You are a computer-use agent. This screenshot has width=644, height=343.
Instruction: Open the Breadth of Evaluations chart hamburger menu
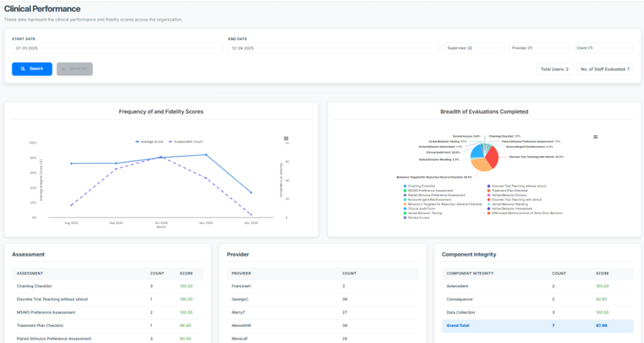coord(595,137)
